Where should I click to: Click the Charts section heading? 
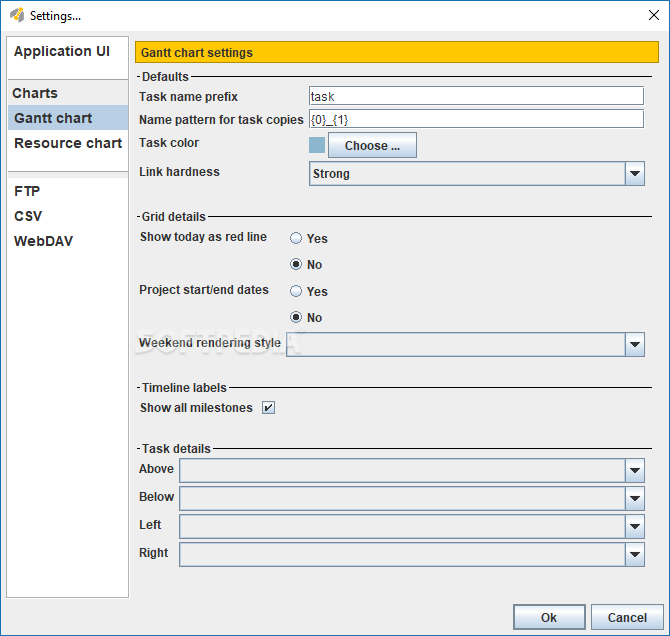[x=35, y=93]
